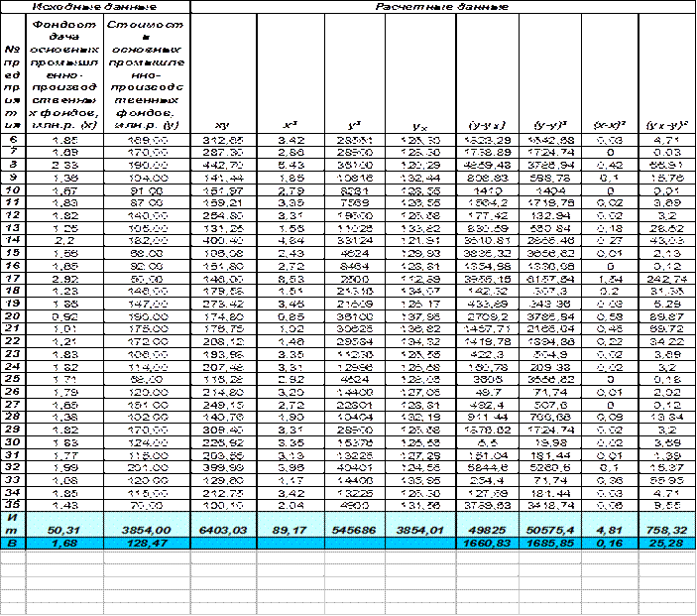Select the enterprise number 17 cell

click(x=13, y=279)
